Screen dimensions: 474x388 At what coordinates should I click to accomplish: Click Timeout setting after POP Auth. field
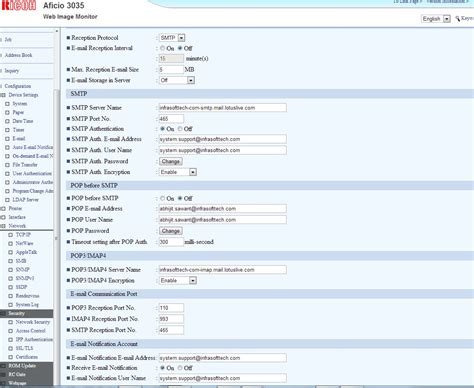pos(171,242)
